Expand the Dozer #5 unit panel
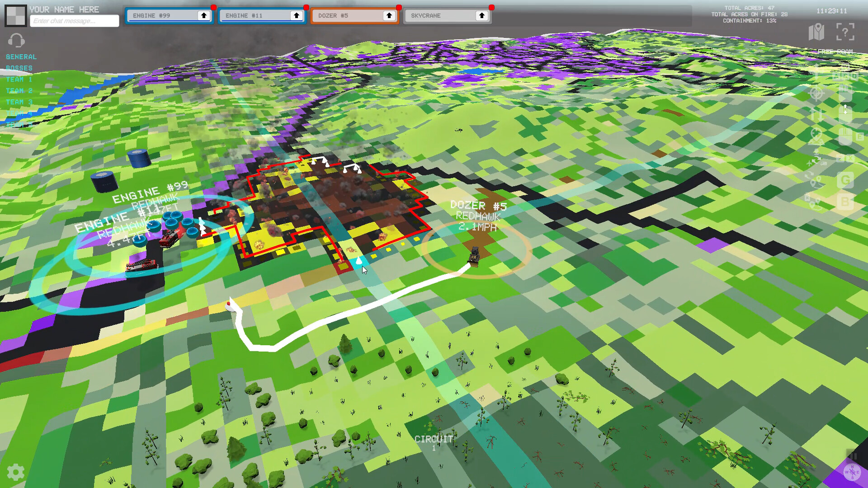The image size is (868, 488). 389,15
